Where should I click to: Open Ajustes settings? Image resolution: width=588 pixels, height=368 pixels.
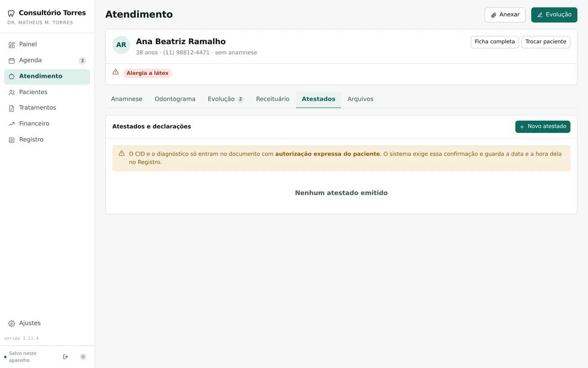pos(47,323)
